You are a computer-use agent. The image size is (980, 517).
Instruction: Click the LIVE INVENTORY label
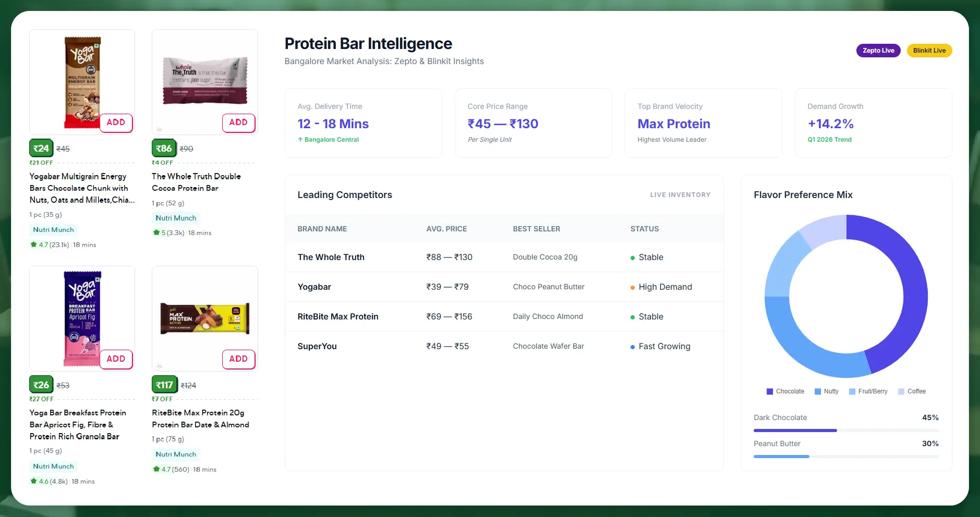680,194
